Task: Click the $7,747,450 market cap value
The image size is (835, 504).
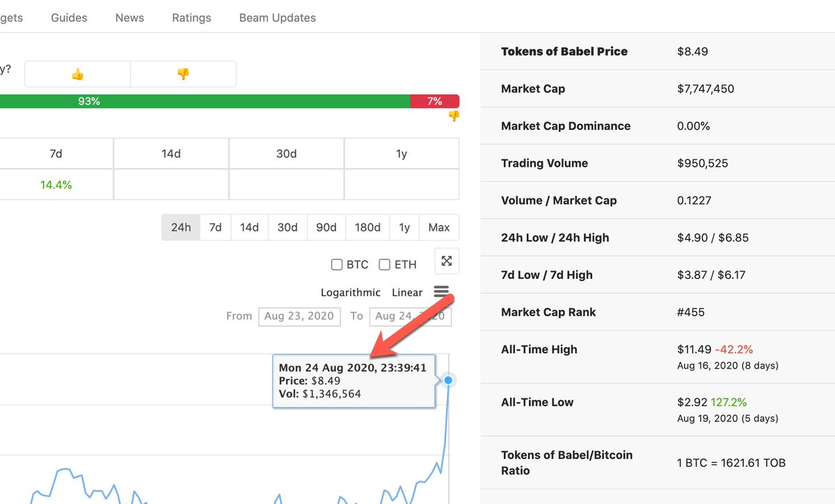Action: pyautogui.click(x=706, y=89)
